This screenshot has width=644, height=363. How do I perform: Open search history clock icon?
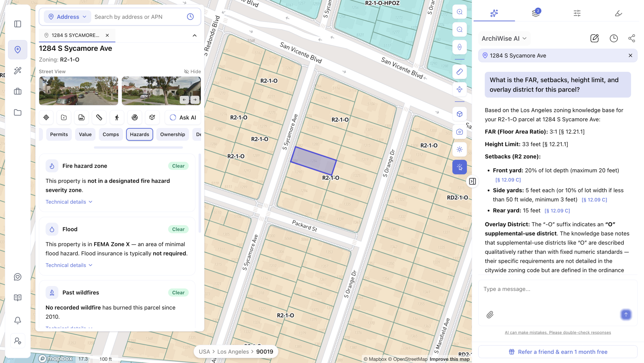point(190,17)
